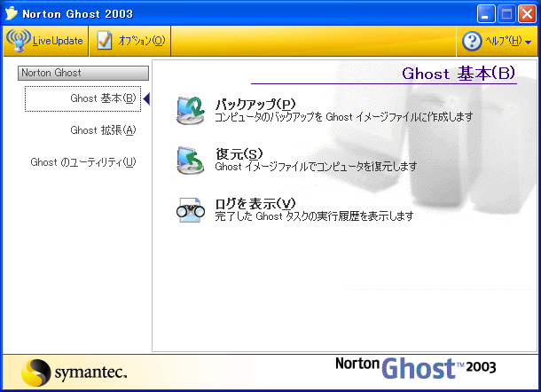Open the オプション(O) options label
541x392 pixels.
point(142,41)
